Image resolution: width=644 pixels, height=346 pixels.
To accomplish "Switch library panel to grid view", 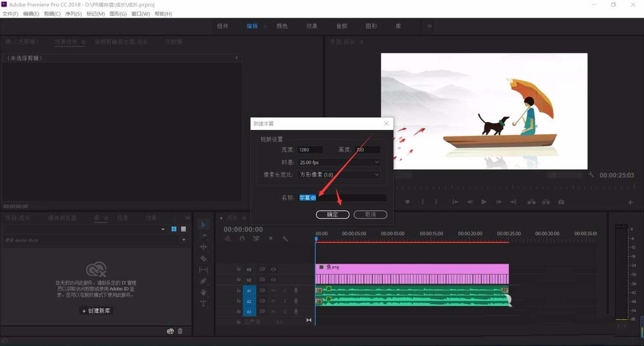I will tap(174, 229).
